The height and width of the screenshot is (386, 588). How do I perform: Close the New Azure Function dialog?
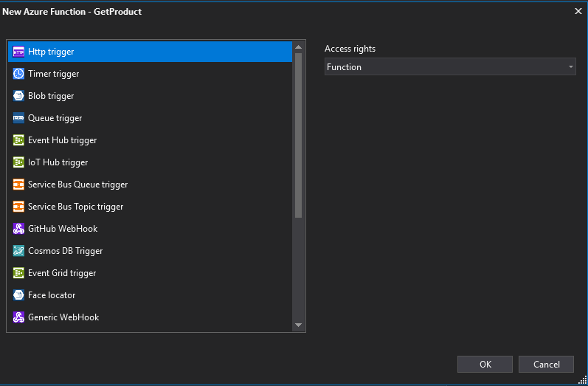pyautogui.click(x=578, y=11)
